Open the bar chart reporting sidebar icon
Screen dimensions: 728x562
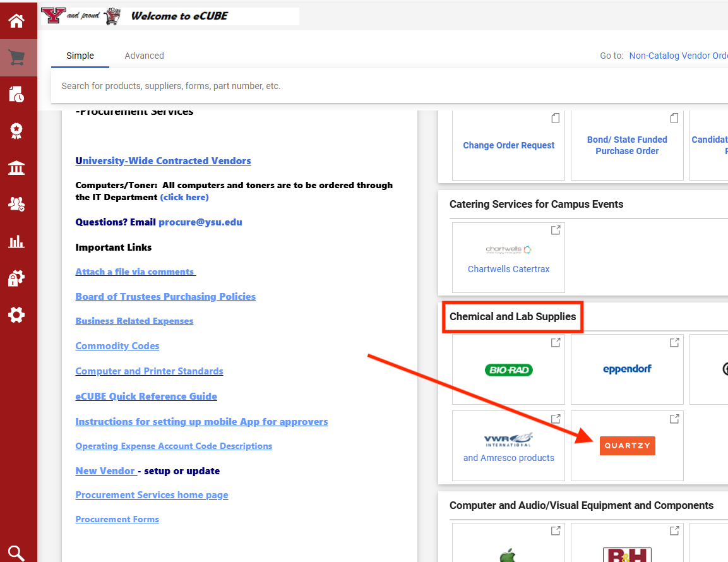point(16,241)
